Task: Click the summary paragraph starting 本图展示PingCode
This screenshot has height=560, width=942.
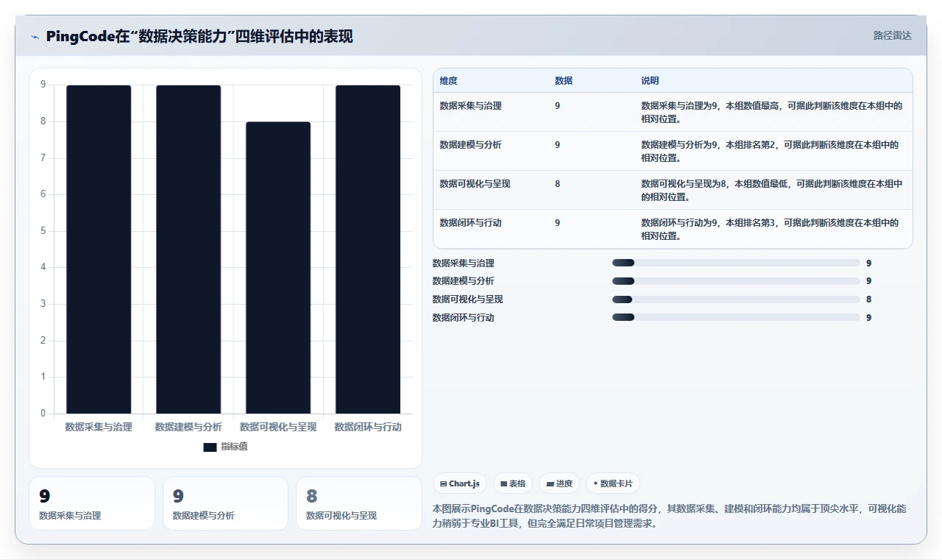Action: [669, 517]
